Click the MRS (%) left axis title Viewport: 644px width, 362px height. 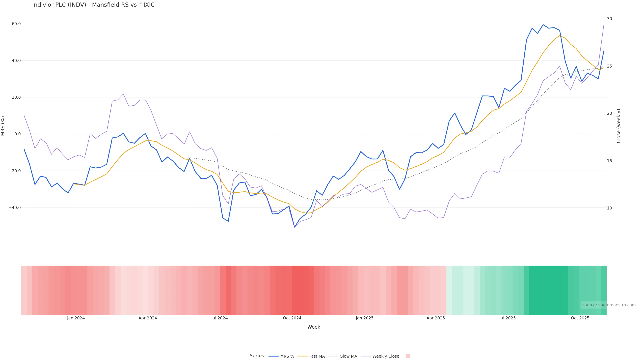point(3,126)
